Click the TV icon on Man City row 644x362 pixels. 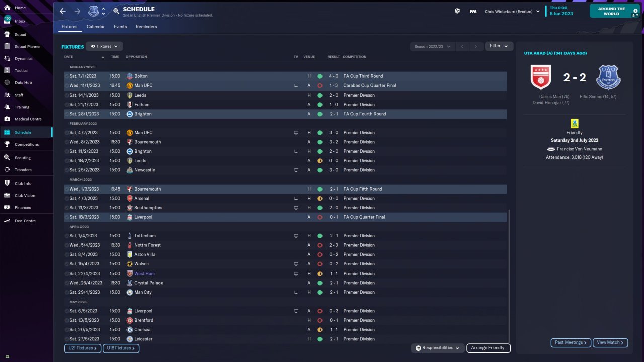296,292
